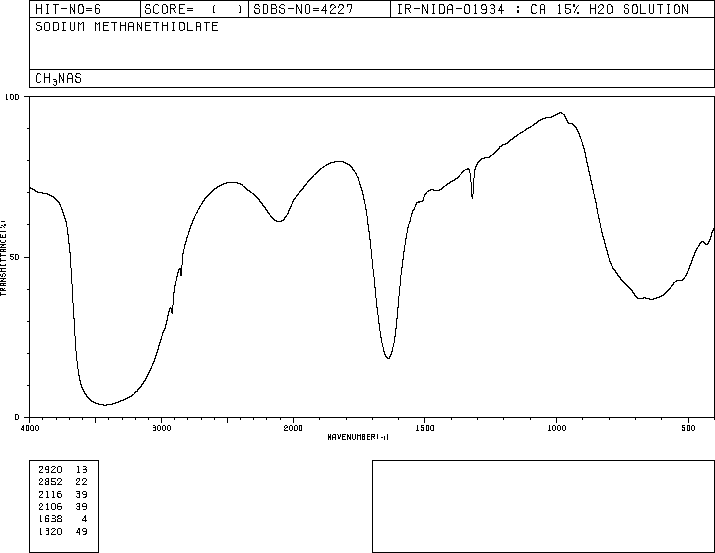
Task: Click the 4000 wavenumber axis label
Action: [x=30, y=428]
